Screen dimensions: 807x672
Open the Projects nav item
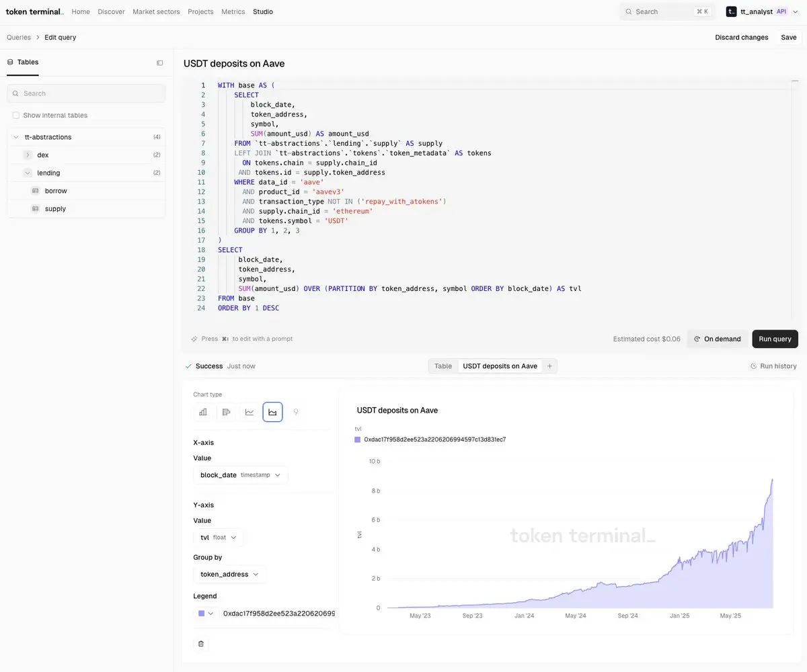pos(200,11)
